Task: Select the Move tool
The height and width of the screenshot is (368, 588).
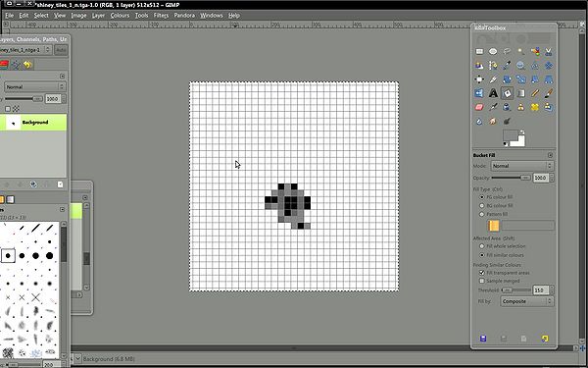Action: (549, 66)
